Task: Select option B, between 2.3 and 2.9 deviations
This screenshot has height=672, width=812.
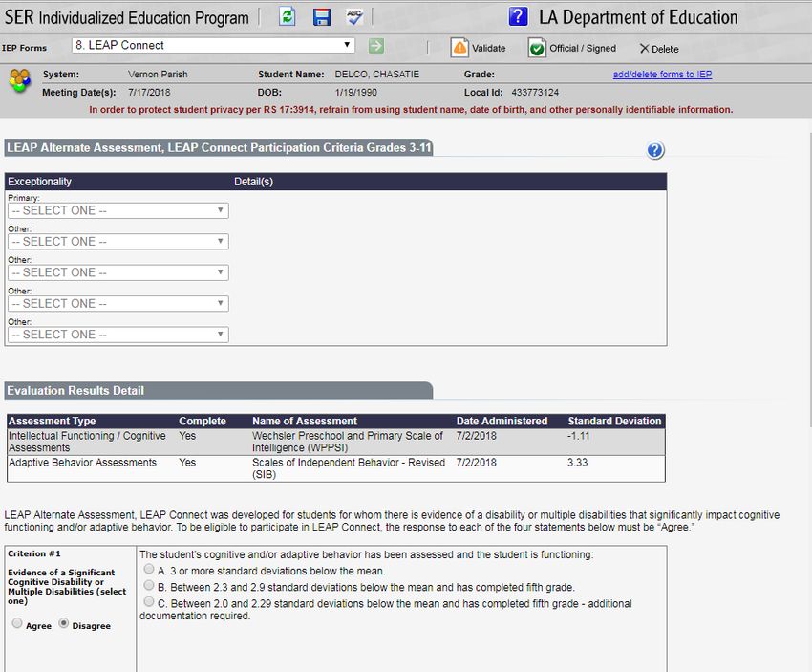Action: point(149,585)
